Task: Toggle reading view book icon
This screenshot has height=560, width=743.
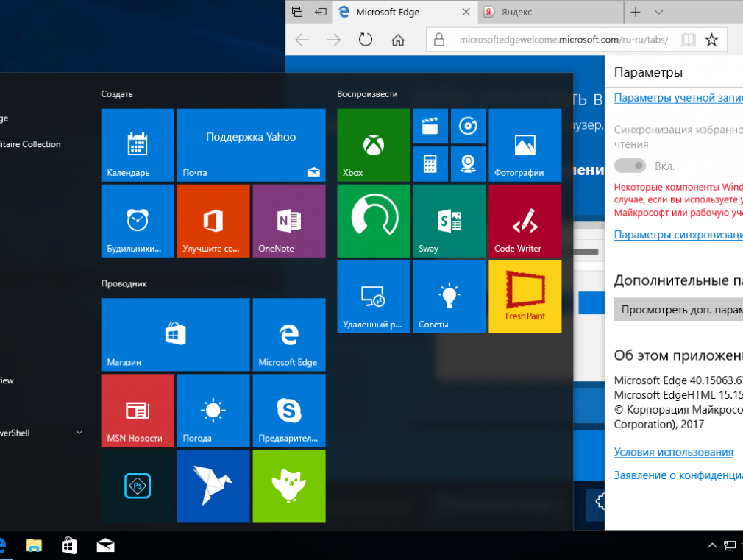Action: [x=688, y=40]
